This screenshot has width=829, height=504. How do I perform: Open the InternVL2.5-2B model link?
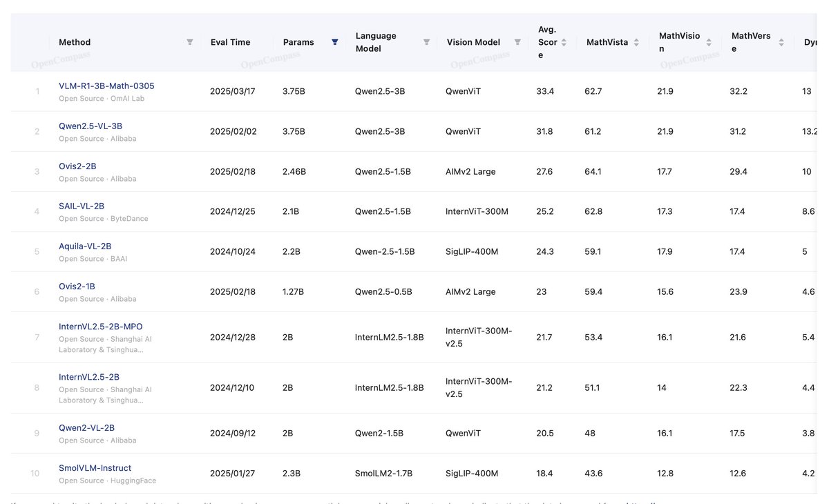pos(89,377)
